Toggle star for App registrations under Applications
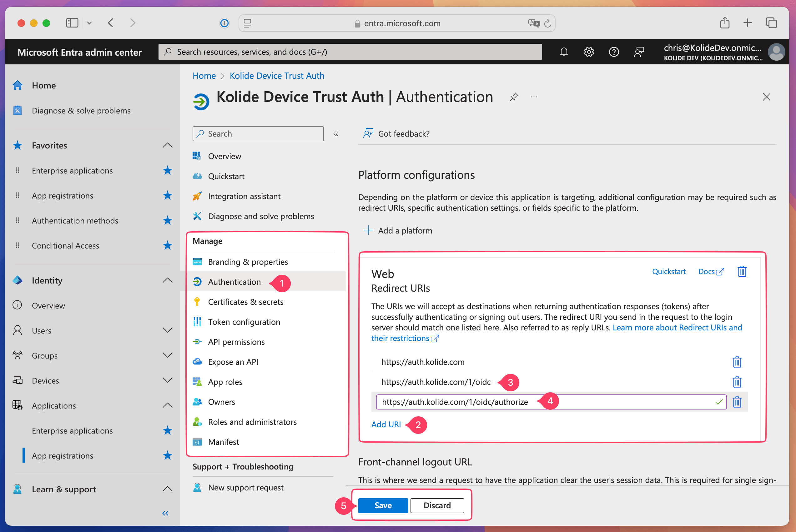 pyautogui.click(x=167, y=456)
